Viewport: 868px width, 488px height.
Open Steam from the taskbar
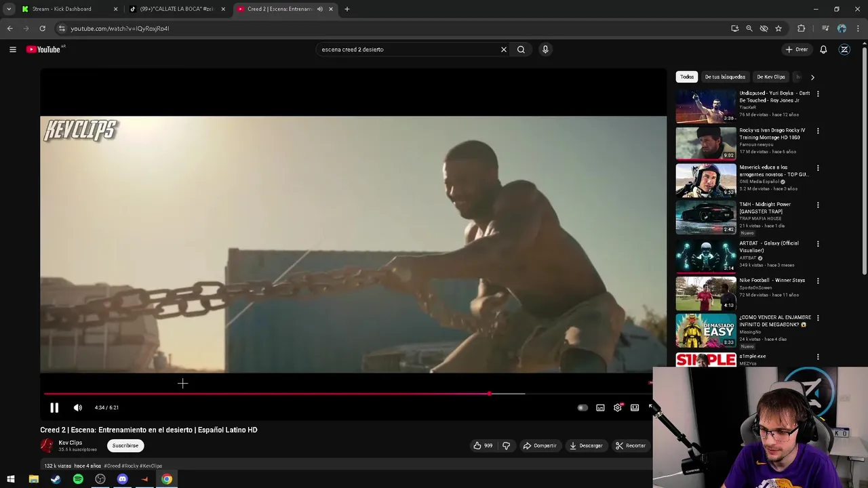coord(56,479)
